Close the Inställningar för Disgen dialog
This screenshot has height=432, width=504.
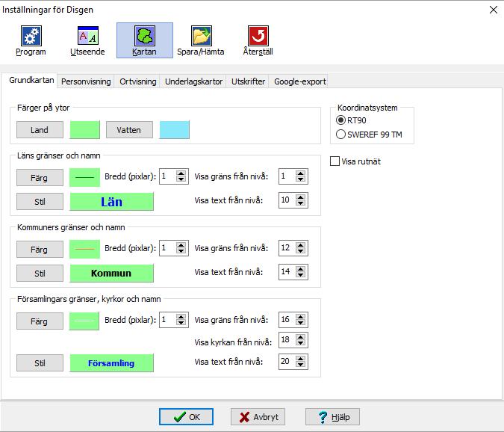pos(493,10)
